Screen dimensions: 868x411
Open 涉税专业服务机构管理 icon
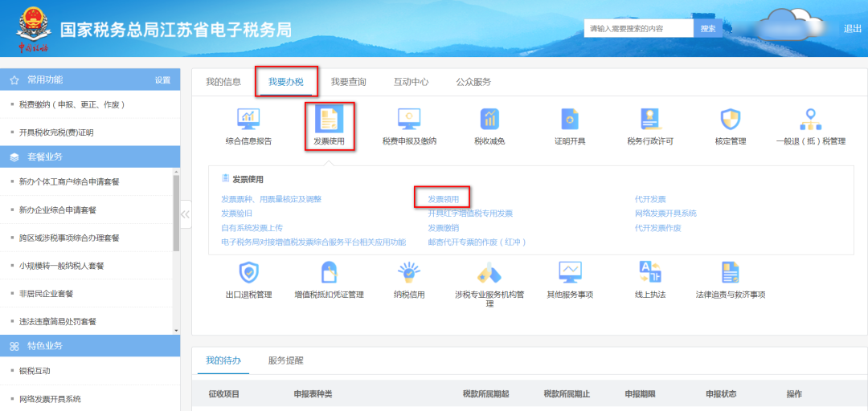(489, 273)
